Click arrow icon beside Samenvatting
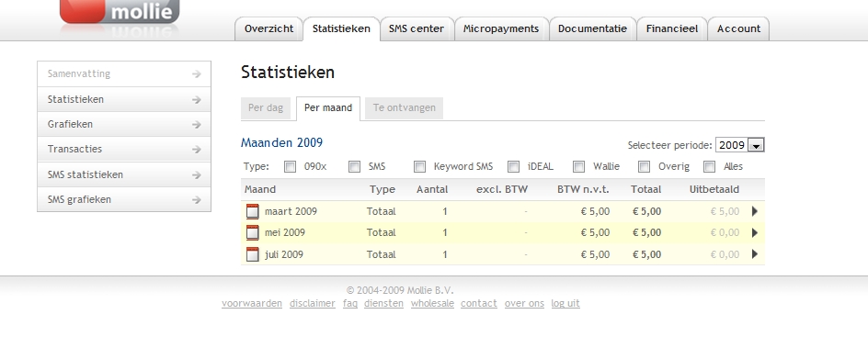 [197, 74]
